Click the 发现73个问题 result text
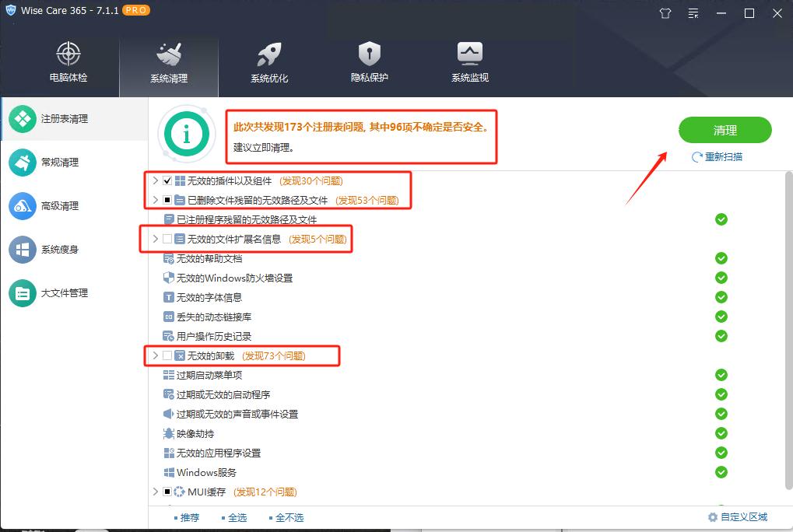The width and height of the screenshot is (793, 532). pos(274,355)
